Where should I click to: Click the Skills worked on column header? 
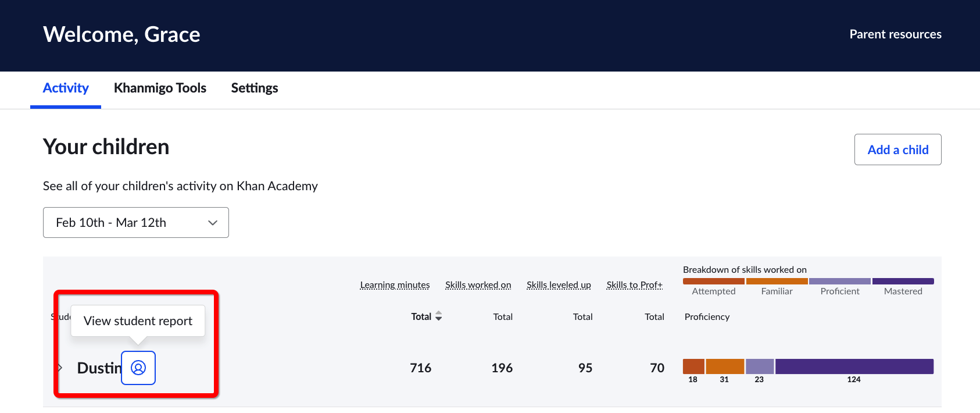tap(478, 285)
